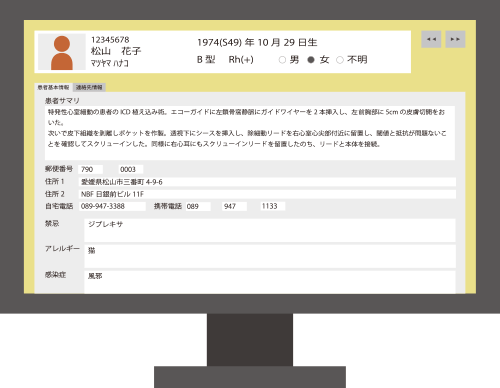Click the mobile phone field 1133
This screenshot has width=500, height=388.
pos(273,206)
